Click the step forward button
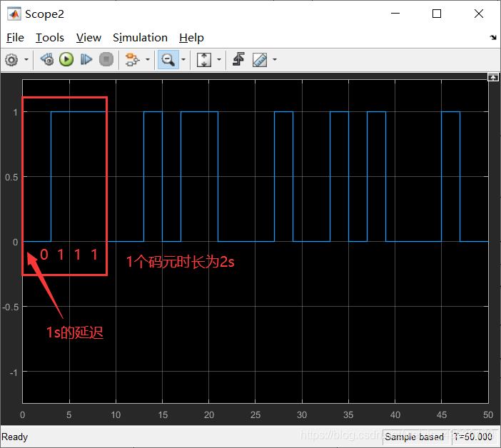 pyautogui.click(x=86, y=59)
